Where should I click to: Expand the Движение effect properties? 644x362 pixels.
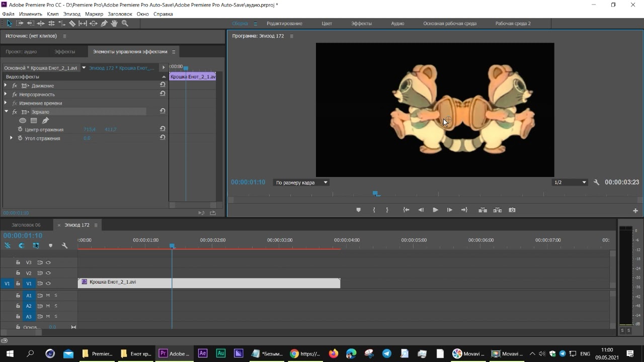[6, 85]
